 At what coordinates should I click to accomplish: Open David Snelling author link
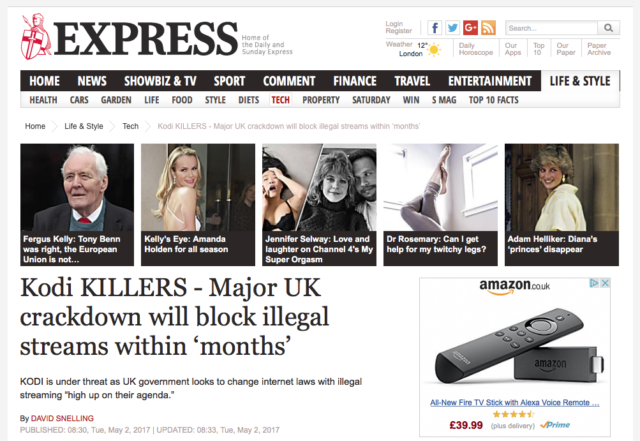62,419
